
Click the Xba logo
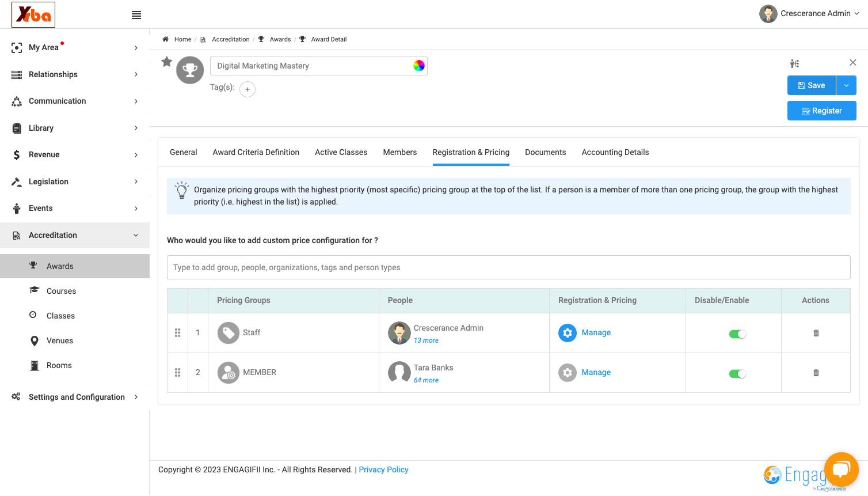pyautogui.click(x=33, y=14)
